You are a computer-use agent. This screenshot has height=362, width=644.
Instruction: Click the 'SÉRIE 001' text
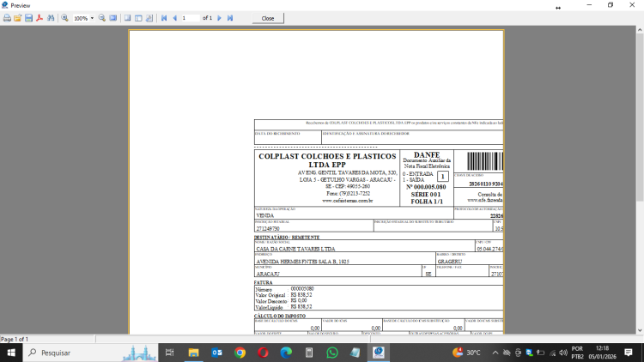click(426, 195)
